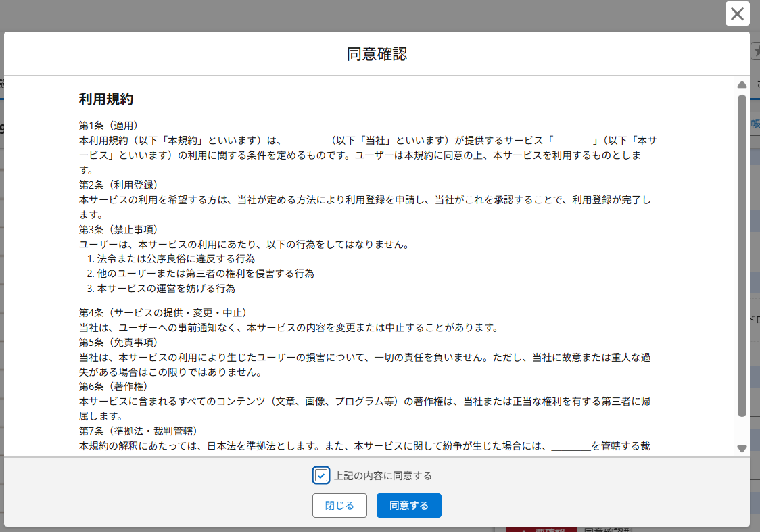Click the checkmark icon in the agreement box
The image size is (760, 532).
[321, 476]
